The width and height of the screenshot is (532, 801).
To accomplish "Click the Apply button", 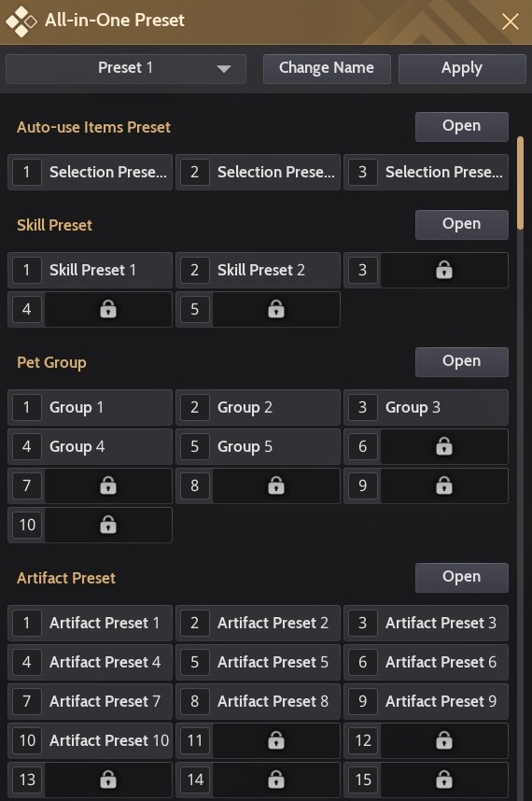I will (x=462, y=68).
